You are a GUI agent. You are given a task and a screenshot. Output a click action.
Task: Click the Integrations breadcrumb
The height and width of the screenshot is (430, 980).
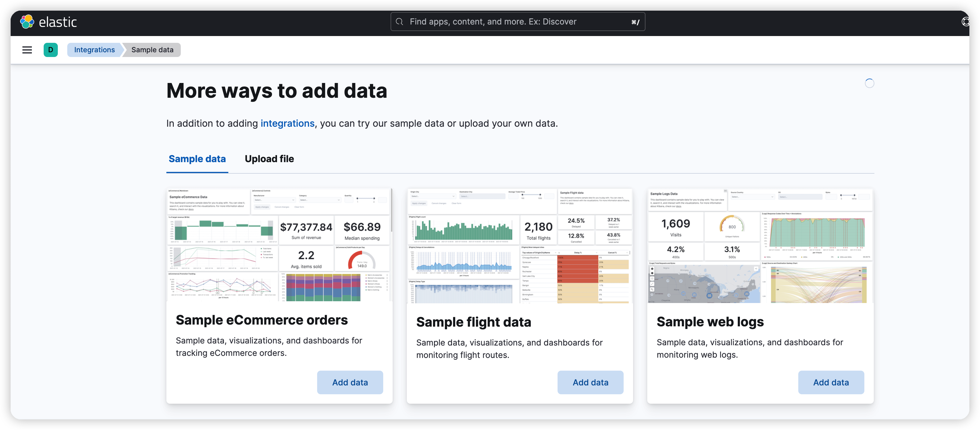(94, 50)
